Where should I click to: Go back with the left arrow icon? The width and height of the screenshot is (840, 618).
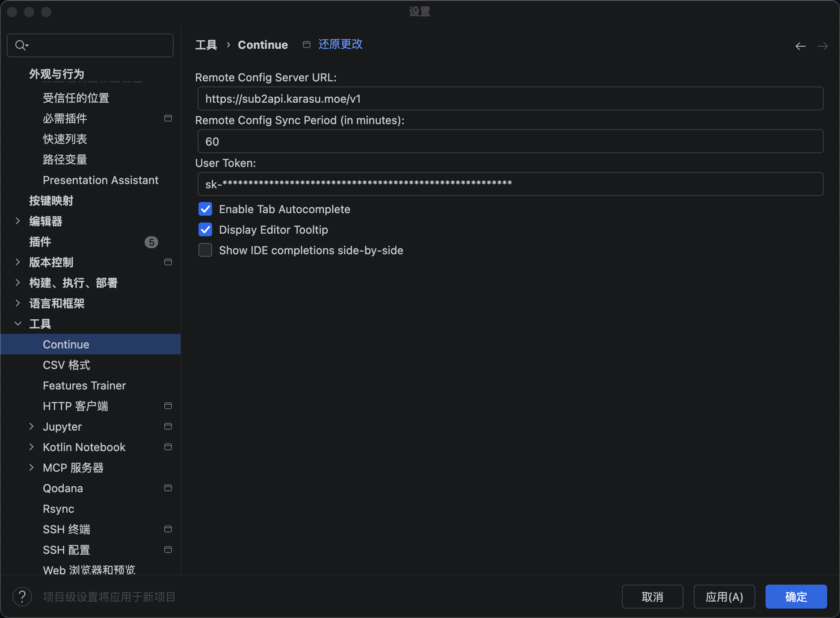coord(801,46)
